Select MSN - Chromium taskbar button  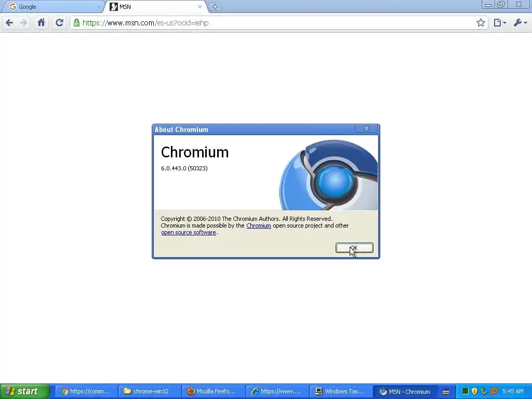pyautogui.click(x=404, y=391)
